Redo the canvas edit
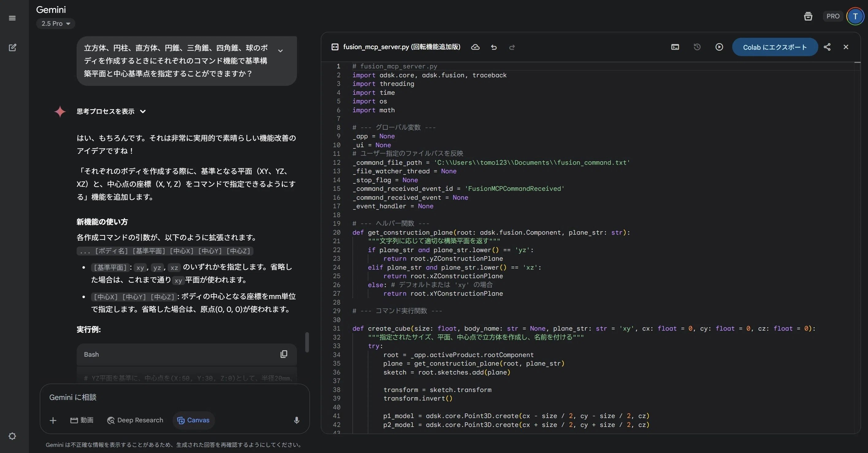868x453 pixels. [512, 47]
